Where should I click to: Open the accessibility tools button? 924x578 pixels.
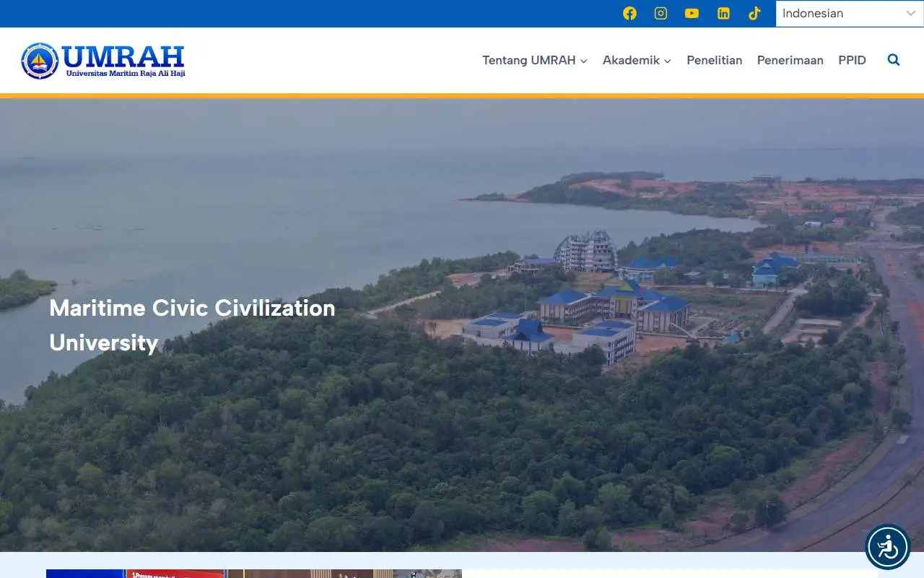(x=887, y=546)
